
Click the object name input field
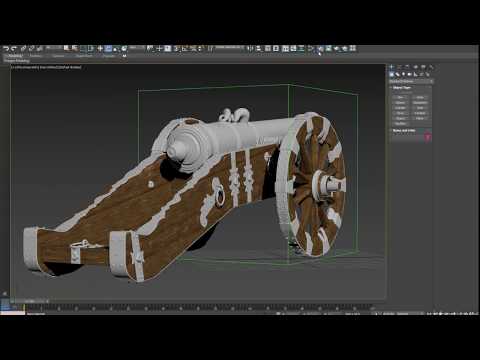407,137
